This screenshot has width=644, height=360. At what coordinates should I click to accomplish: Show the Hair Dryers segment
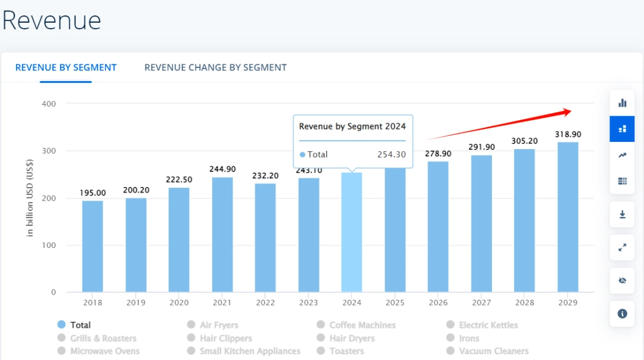[346, 338]
